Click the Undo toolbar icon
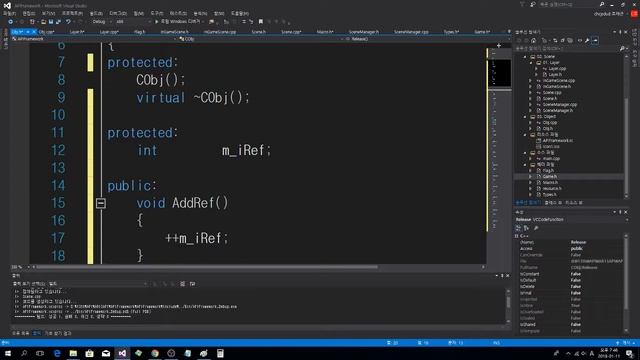This screenshot has height=360, width=640. (x=68, y=22)
